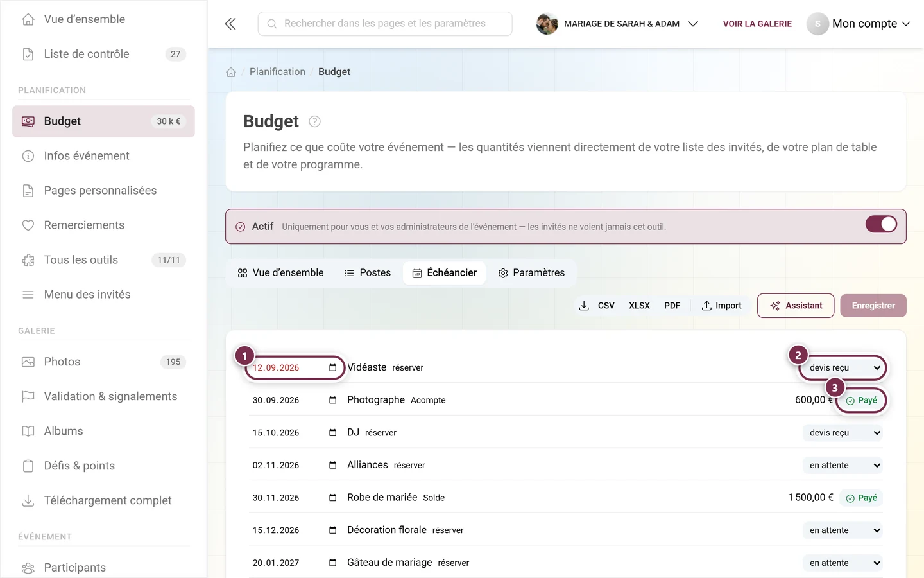924x578 pixels.
Task: Collapse the sidebar with double-chevron icon
Action: pos(230,24)
